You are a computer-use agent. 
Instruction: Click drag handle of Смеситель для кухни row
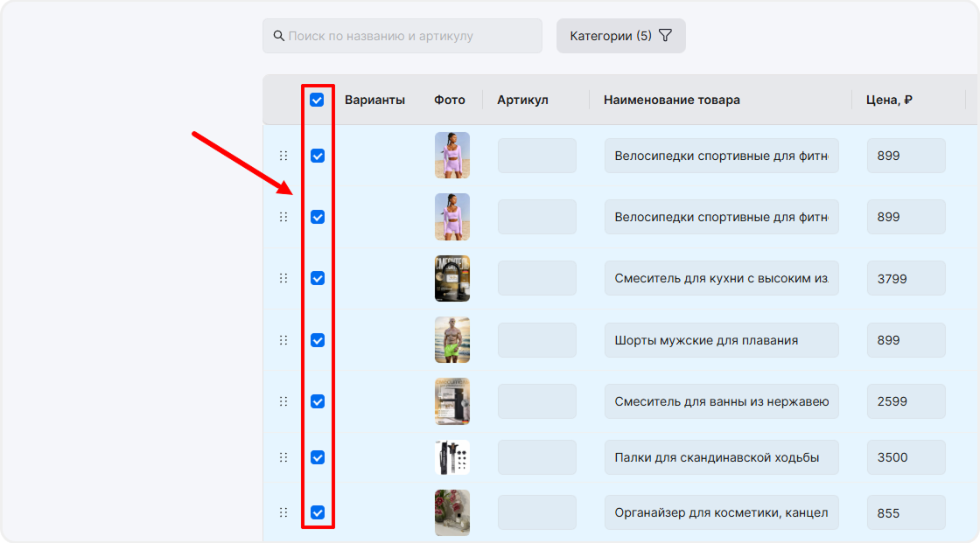pos(283,278)
